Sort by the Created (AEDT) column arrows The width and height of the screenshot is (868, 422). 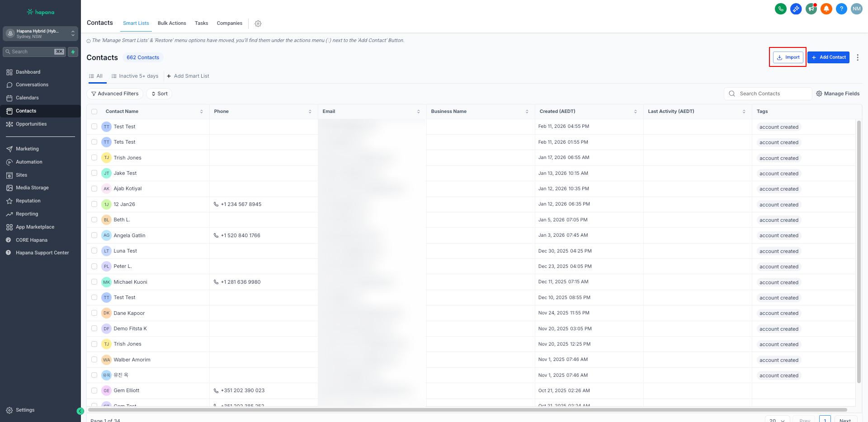pos(635,112)
